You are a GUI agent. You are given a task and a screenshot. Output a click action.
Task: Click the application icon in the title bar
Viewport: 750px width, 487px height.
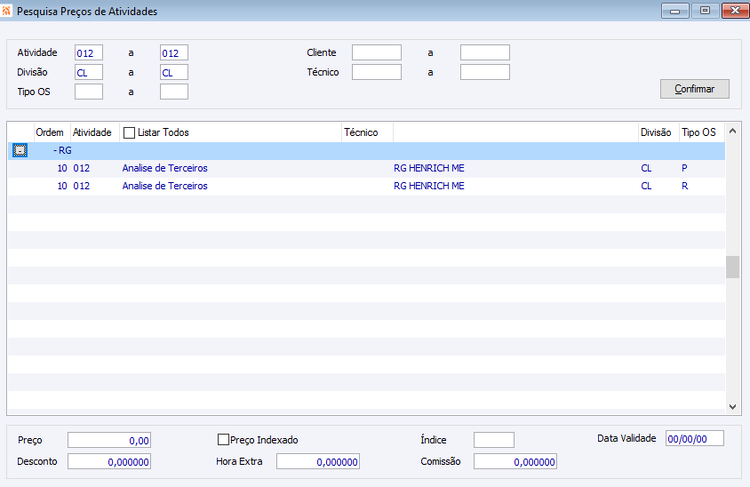pos(6,11)
